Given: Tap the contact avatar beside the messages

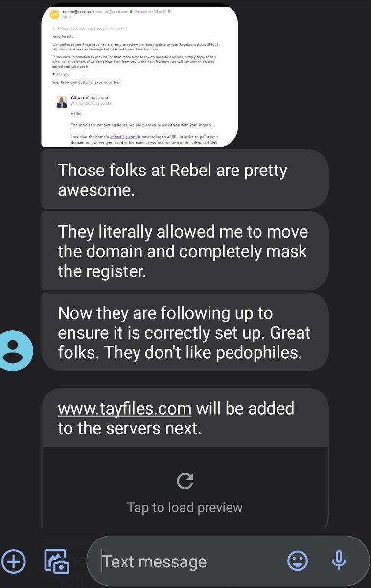Looking at the screenshot, I should [x=16, y=351].
